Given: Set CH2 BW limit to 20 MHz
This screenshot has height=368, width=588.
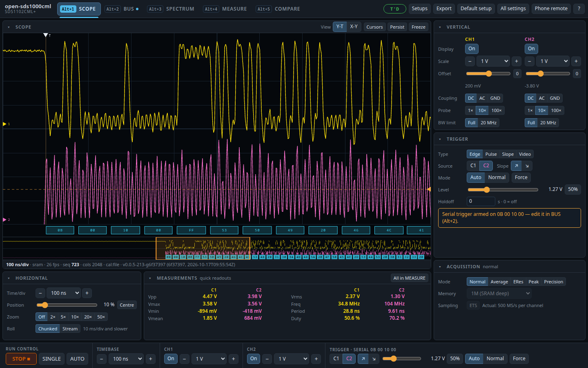Looking at the screenshot, I should pos(548,123).
